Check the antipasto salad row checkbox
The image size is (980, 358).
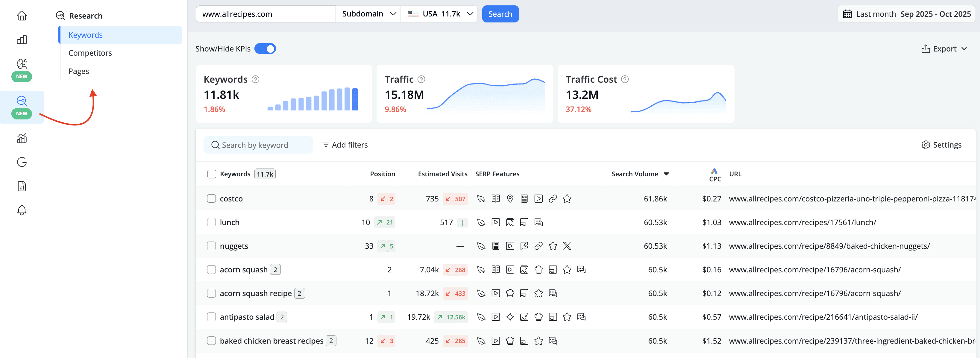[212, 317]
